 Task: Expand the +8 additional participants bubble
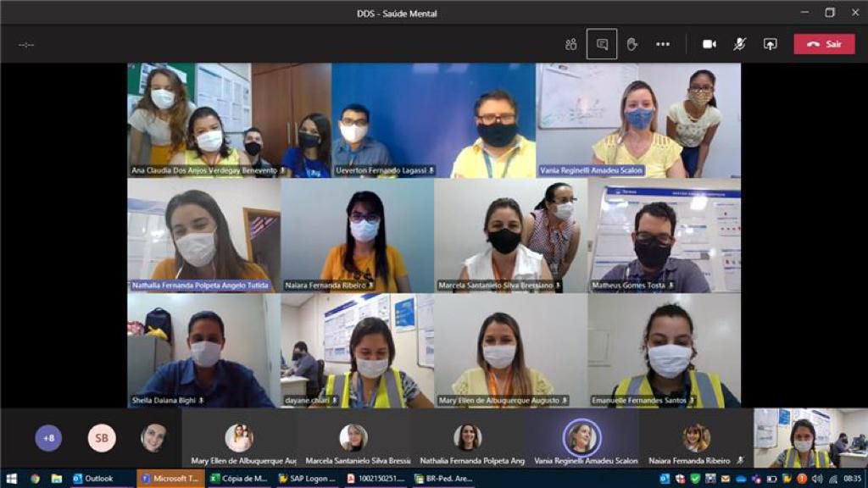click(48, 438)
